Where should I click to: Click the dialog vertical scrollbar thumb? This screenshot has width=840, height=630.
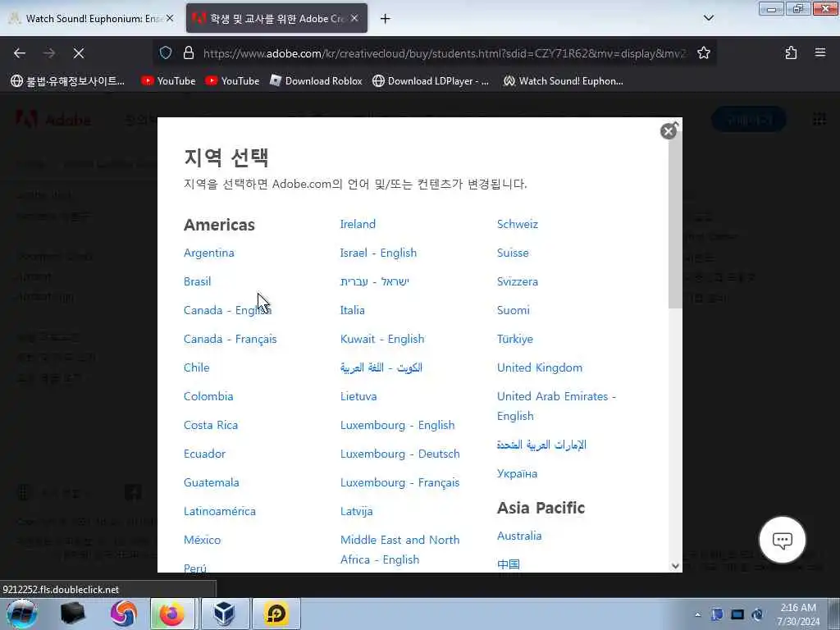(x=675, y=220)
